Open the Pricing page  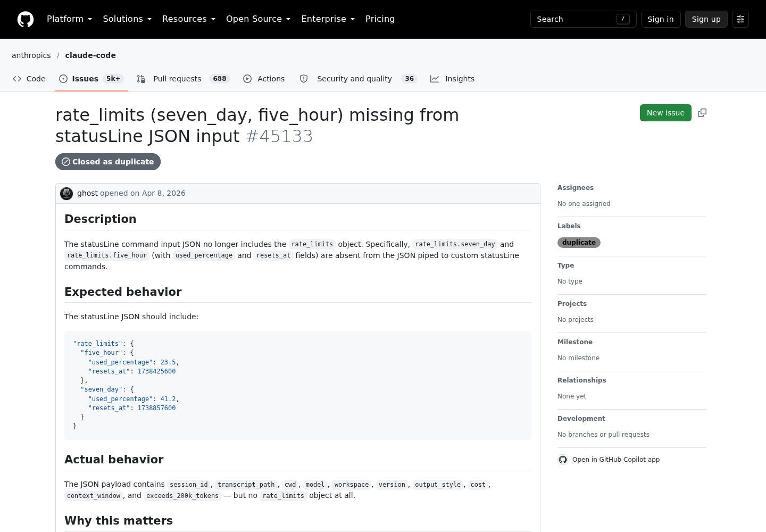[x=380, y=19]
